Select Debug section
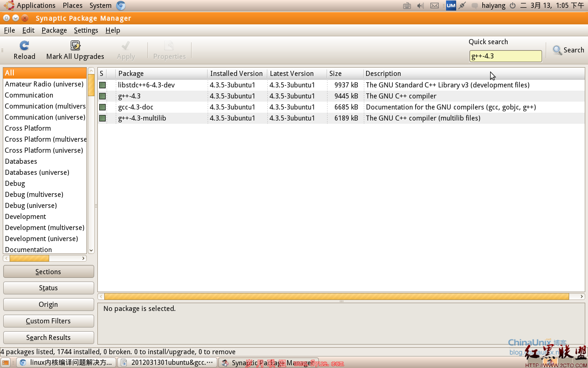Image resolution: width=588 pixels, height=368 pixels. [45, 184]
